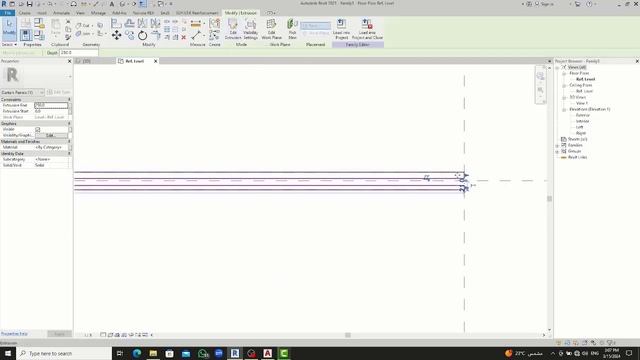
Task: Click the Apply button in Properties
Action: point(59,334)
